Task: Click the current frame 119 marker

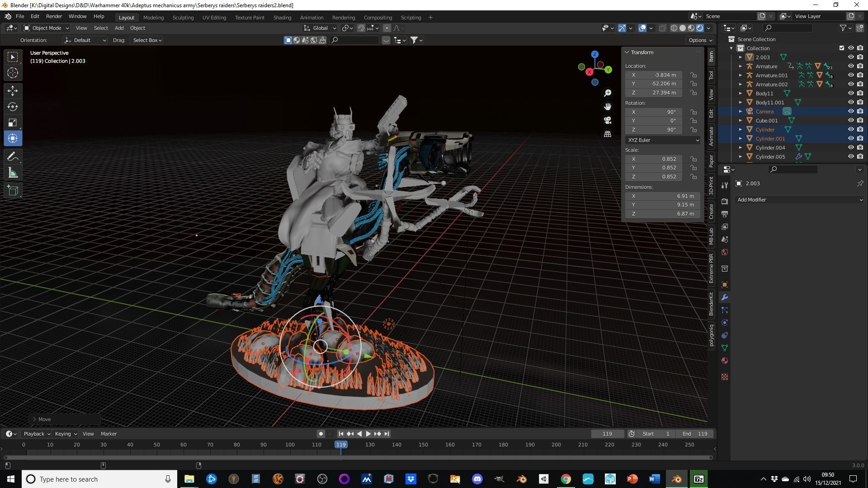Action: pyautogui.click(x=341, y=445)
